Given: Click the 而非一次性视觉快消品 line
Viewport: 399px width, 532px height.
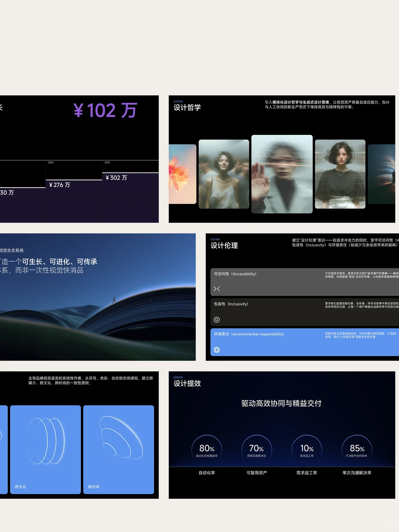Looking at the screenshot, I should click(x=49, y=270).
